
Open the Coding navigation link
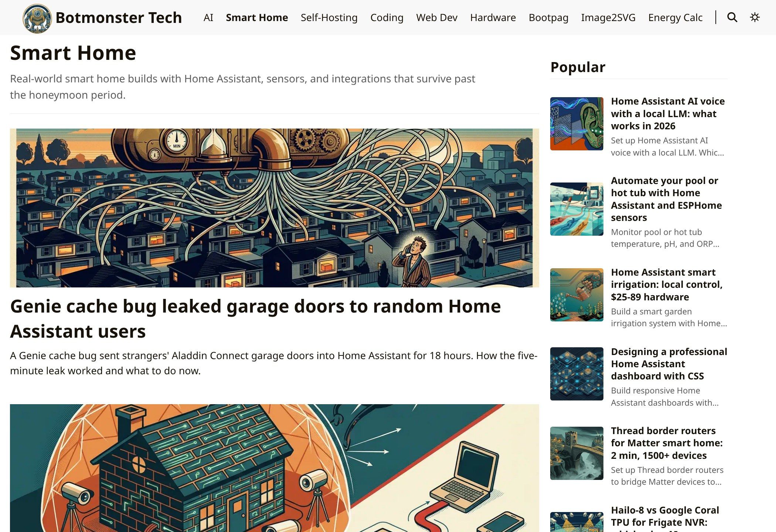point(387,17)
